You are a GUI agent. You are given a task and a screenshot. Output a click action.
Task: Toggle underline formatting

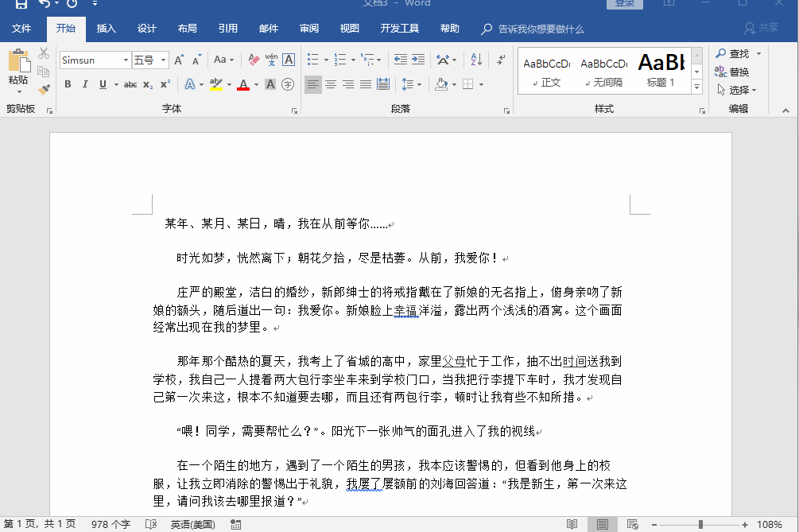pyautogui.click(x=103, y=84)
